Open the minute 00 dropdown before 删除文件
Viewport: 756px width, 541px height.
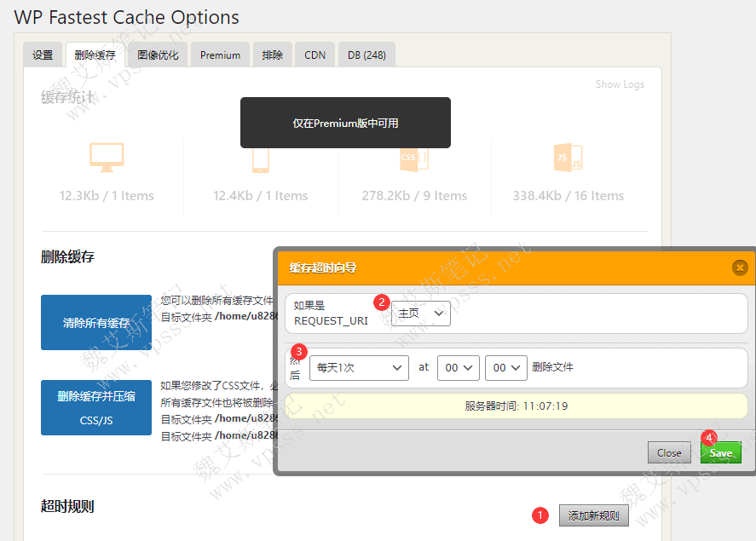(505, 368)
